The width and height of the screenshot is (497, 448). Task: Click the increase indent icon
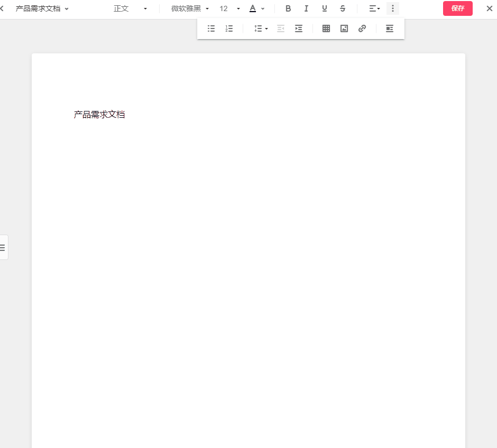point(299,29)
